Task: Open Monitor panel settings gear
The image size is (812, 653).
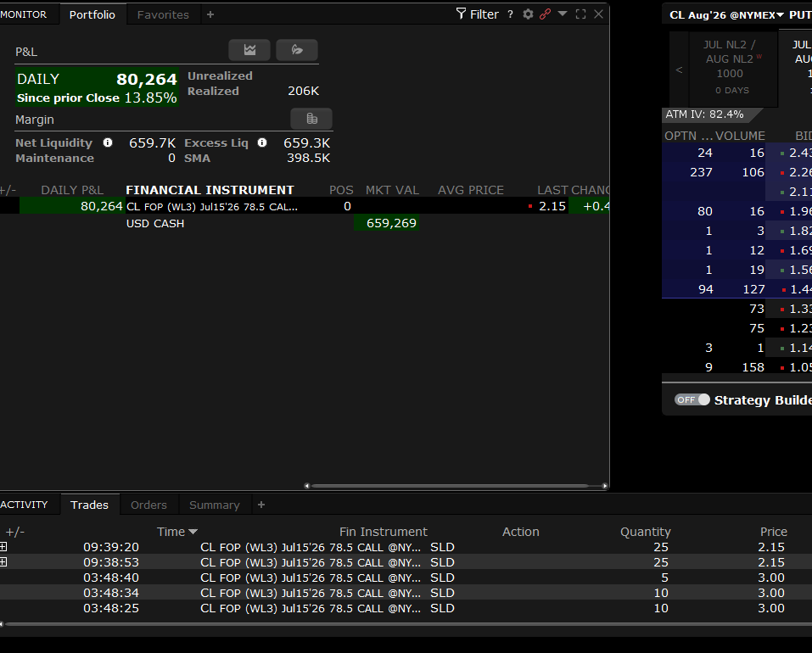Action: point(528,14)
